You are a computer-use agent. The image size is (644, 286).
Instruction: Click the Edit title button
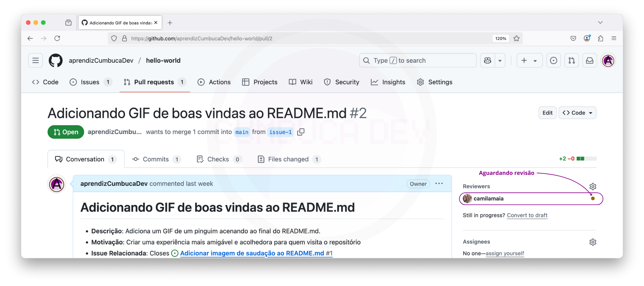pos(547,113)
